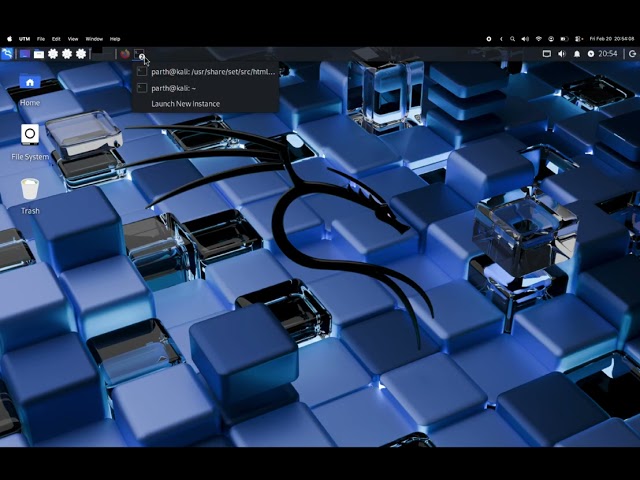Screen dimensions: 640x480
Task: Click the Show Desktop panel icon
Action: pyautogui.click(x=25, y=54)
